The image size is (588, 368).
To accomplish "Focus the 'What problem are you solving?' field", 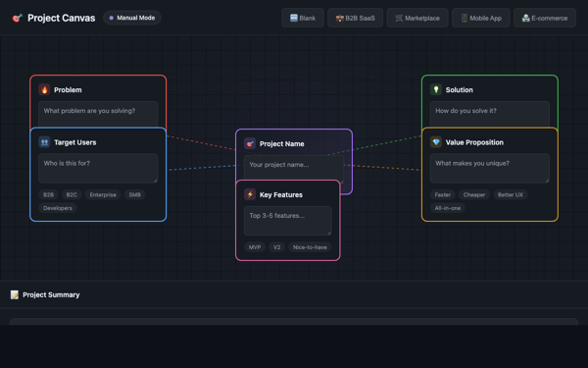I will pyautogui.click(x=98, y=114).
